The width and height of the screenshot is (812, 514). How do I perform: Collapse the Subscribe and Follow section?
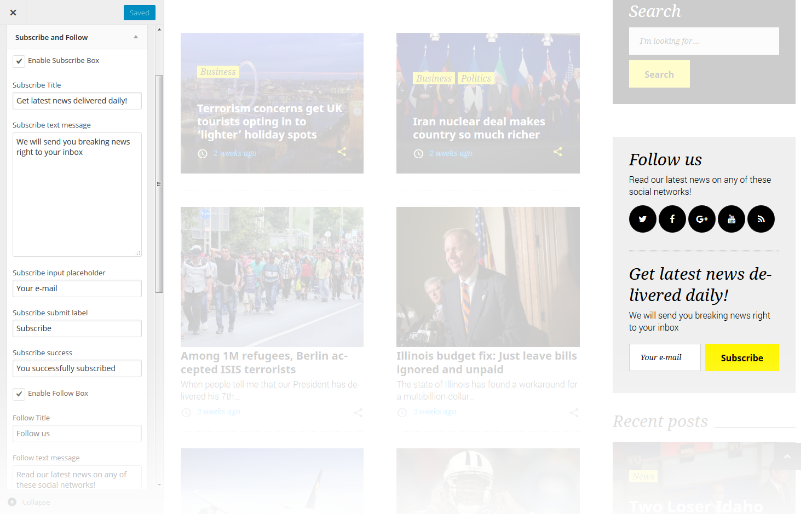tap(136, 37)
